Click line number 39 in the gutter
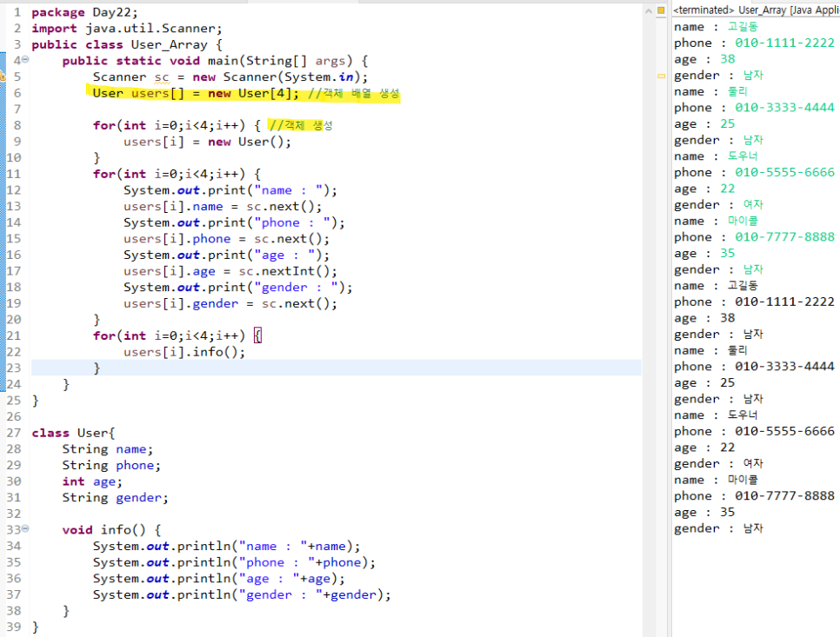 pyautogui.click(x=13, y=627)
